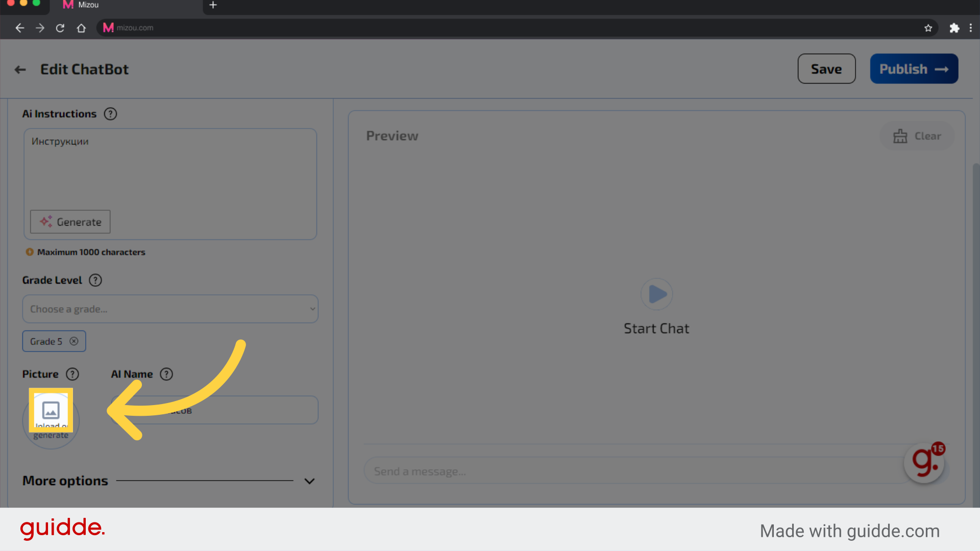
Task: Click the back navigation arrow icon
Action: (20, 68)
